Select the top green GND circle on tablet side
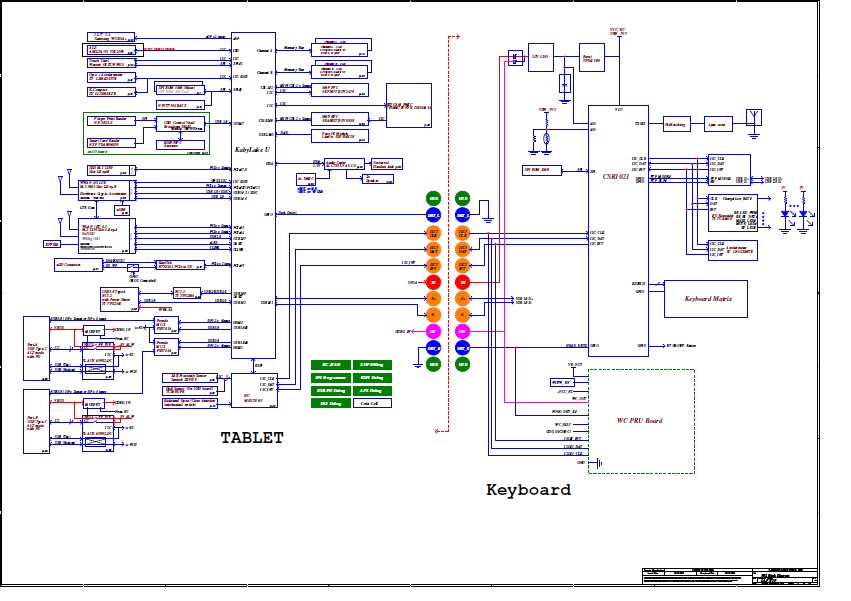Viewport: 851px width, 601px height. coord(433,198)
